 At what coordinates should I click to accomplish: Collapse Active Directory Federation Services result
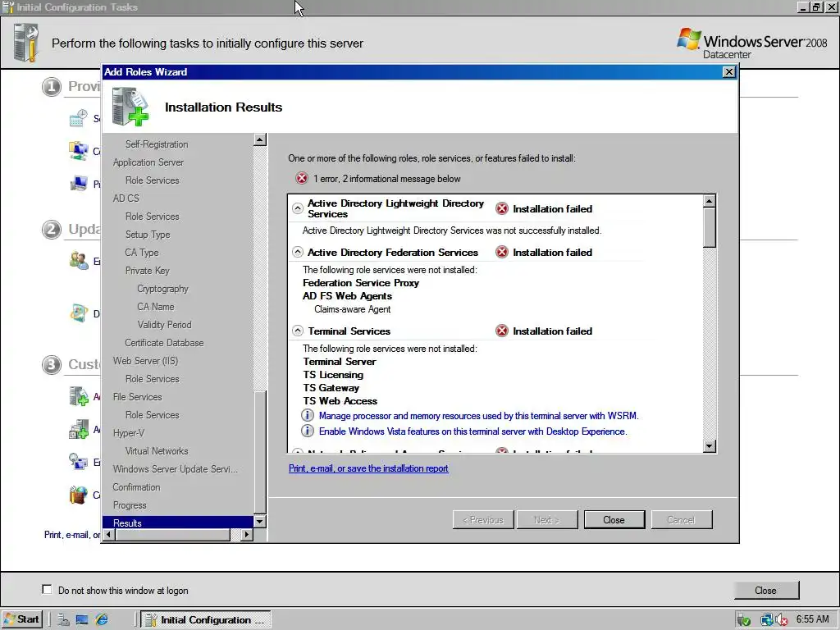pos(298,252)
